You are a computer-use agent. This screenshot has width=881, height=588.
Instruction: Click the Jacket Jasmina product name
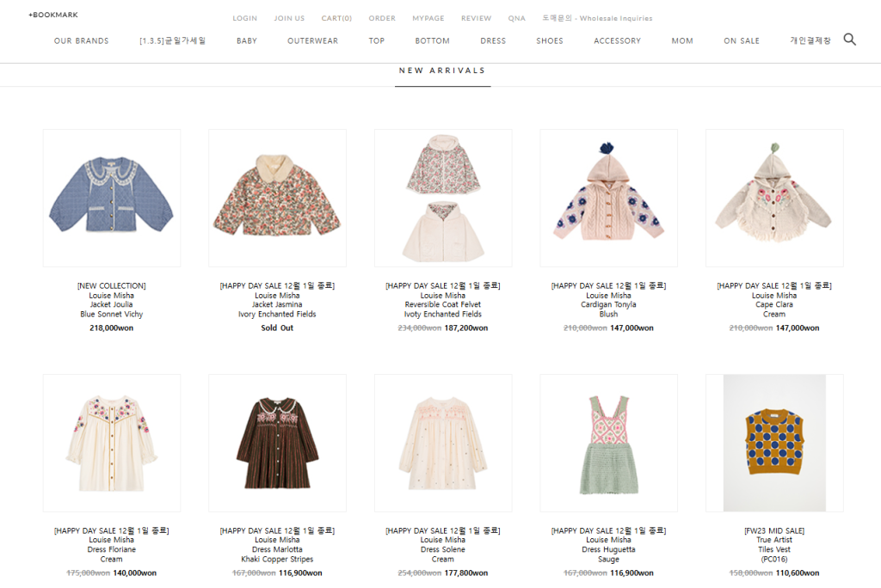tap(277, 304)
